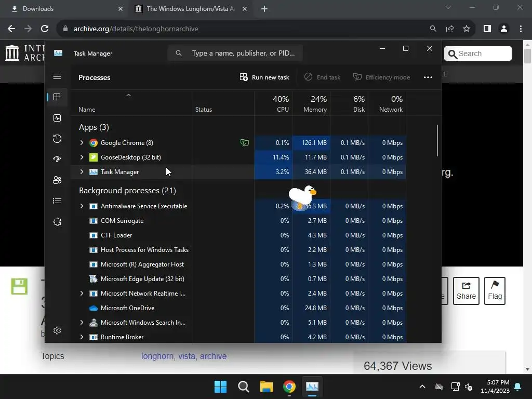Image resolution: width=532 pixels, height=399 pixels.
Task: Open the archive topic link
Action: point(213,356)
